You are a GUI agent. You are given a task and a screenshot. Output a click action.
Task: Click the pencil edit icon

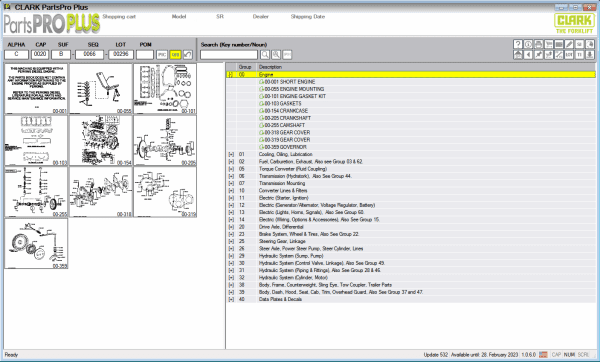point(569,44)
